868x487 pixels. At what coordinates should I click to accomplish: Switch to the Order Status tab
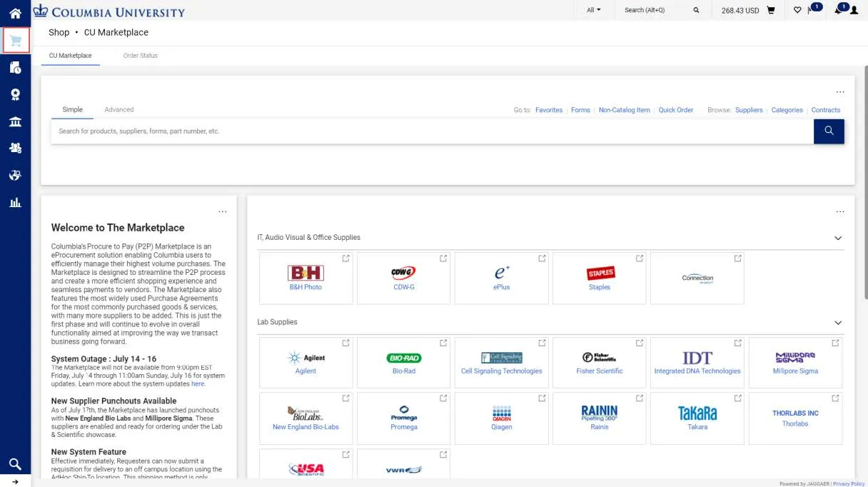coord(141,56)
